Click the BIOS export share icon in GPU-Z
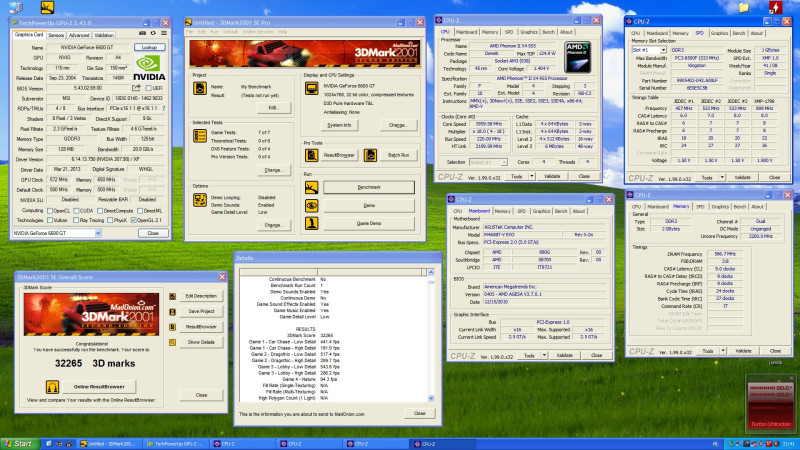 coord(136,88)
